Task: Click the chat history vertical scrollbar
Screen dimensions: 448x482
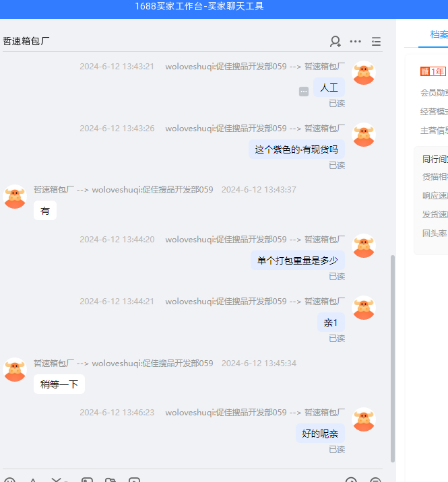Action: tap(393, 358)
